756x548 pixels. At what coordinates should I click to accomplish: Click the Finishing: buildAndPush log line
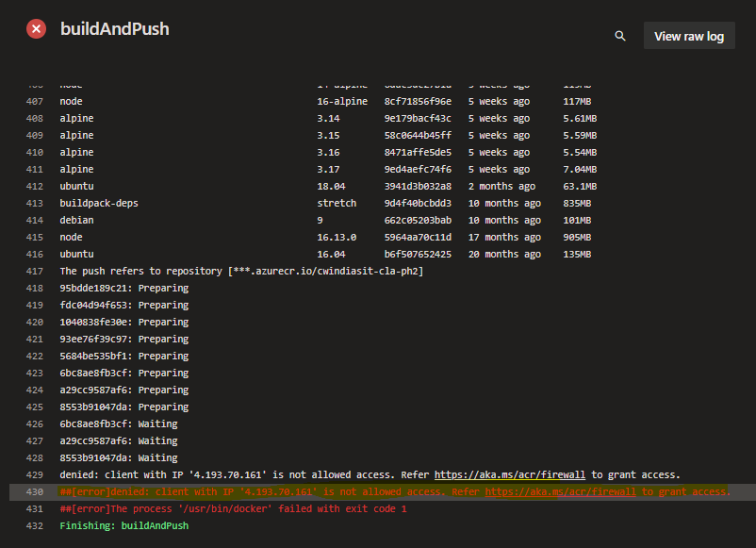pyautogui.click(x=123, y=525)
